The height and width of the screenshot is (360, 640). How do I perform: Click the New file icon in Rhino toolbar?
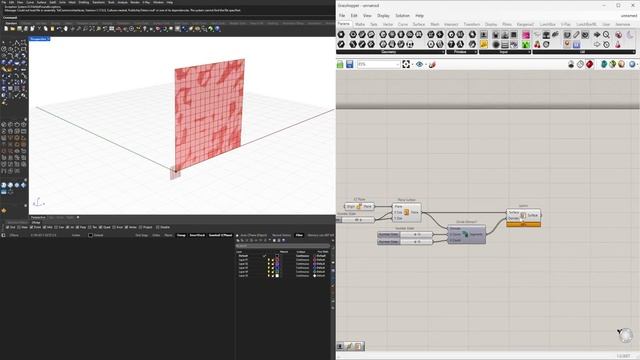[x=6, y=29]
